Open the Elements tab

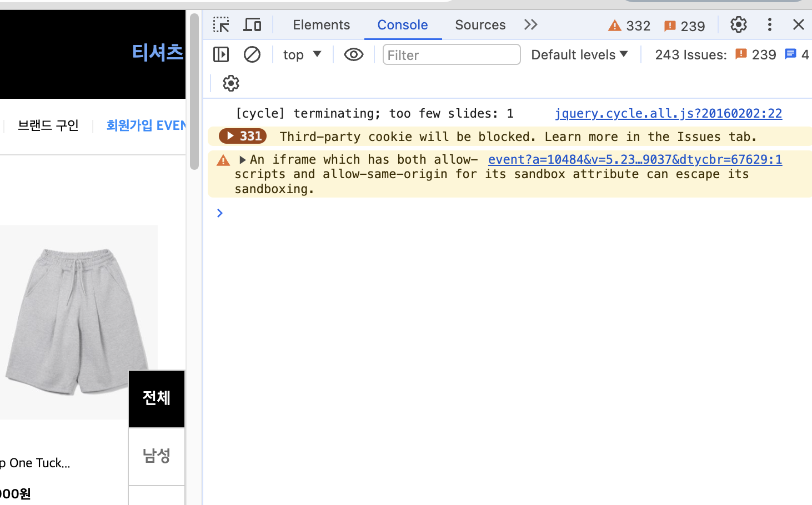coord(322,25)
